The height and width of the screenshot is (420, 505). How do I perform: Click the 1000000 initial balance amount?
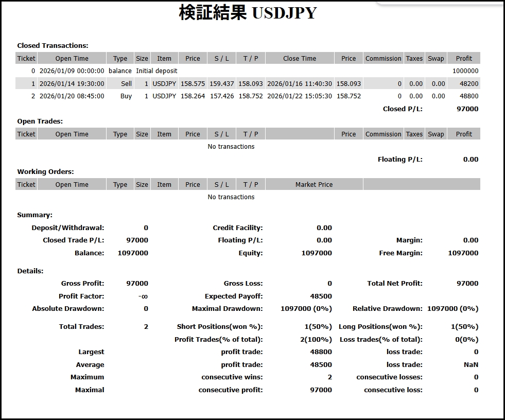(x=465, y=71)
